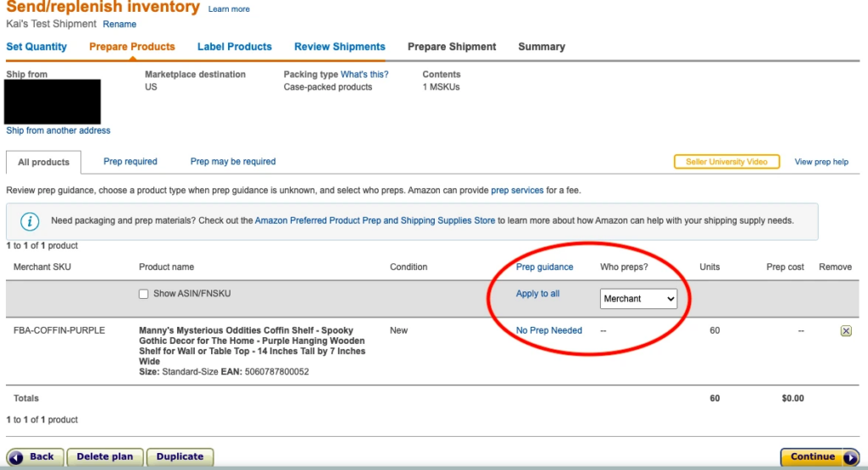Open the Label Products step
The image size is (868, 470).
click(235, 47)
